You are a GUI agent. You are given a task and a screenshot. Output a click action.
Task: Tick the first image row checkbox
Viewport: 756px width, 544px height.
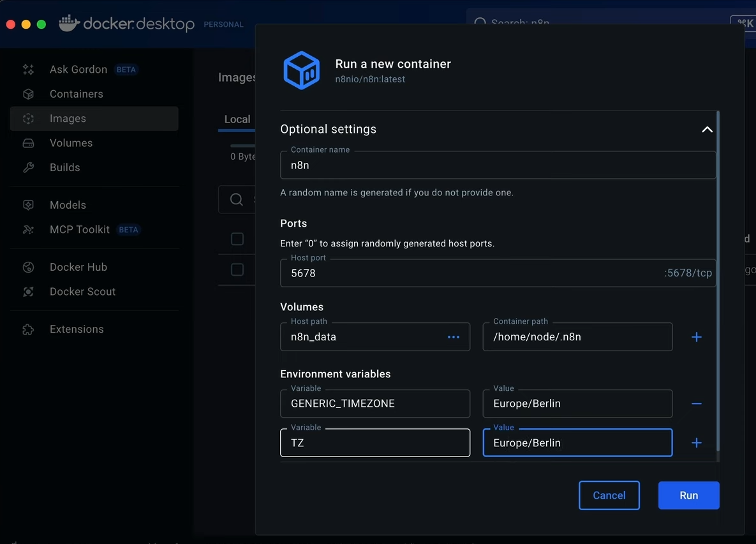tap(237, 239)
